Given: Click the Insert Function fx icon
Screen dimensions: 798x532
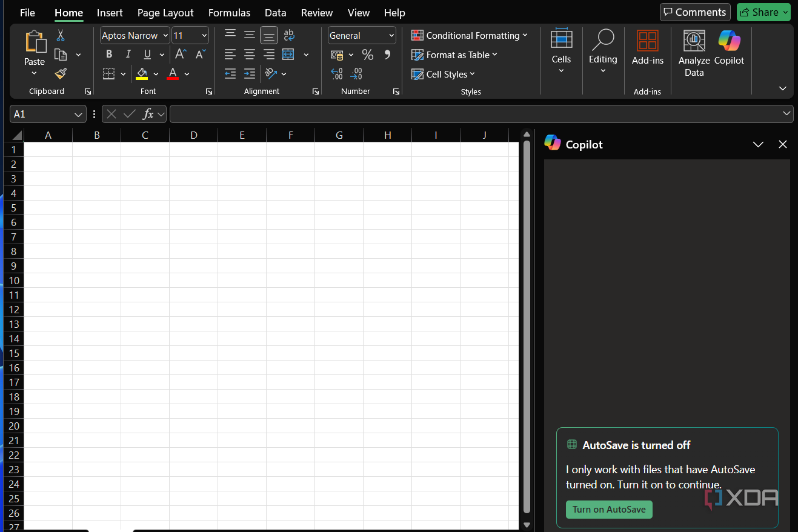Looking at the screenshot, I should 148,114.
